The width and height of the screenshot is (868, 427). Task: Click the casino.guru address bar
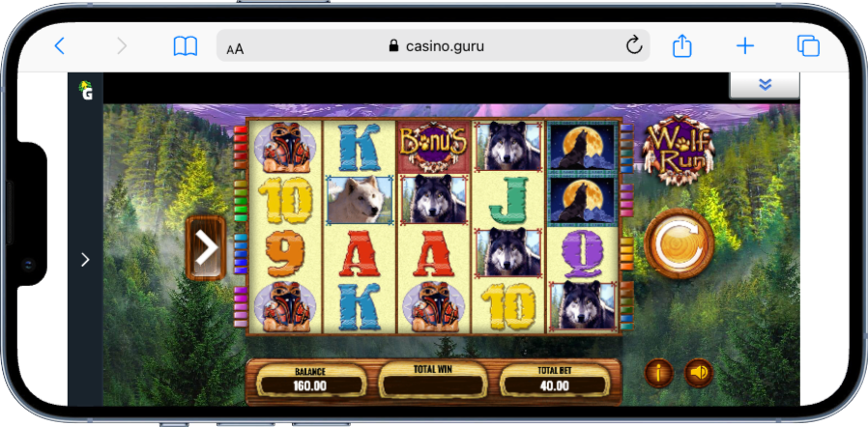(x=433, y=46)
